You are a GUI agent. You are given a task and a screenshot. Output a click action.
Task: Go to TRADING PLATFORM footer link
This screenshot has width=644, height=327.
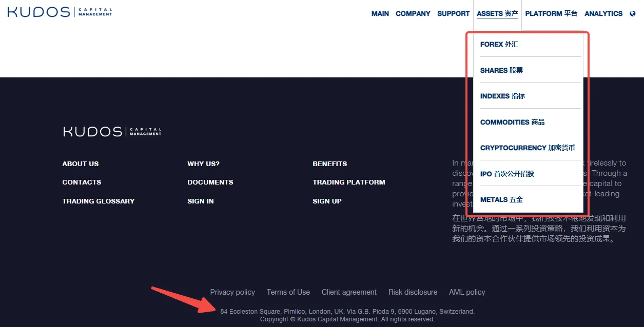click(x=349, y=182)
